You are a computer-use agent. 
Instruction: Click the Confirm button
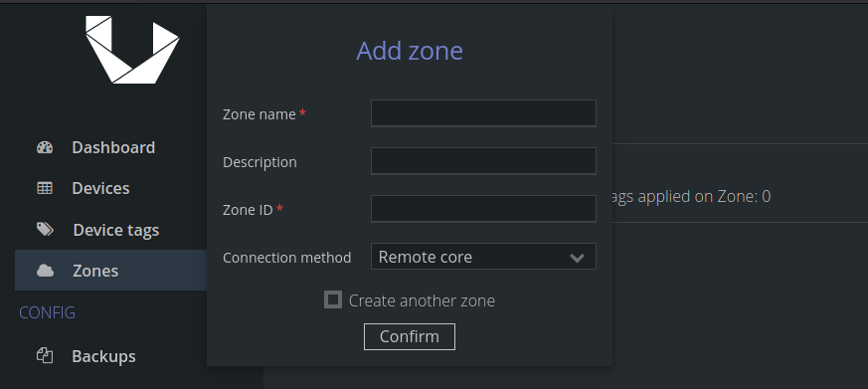[x=410, y=337]
